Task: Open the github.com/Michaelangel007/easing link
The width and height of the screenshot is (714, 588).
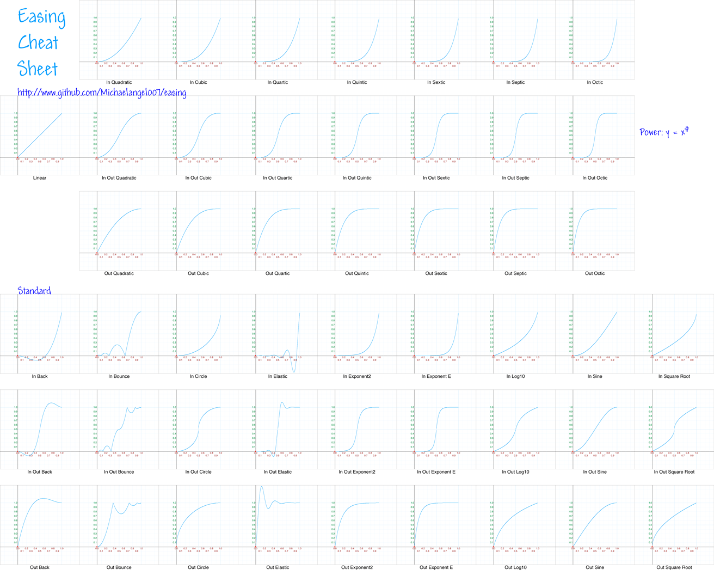Action: pos(102,93)
